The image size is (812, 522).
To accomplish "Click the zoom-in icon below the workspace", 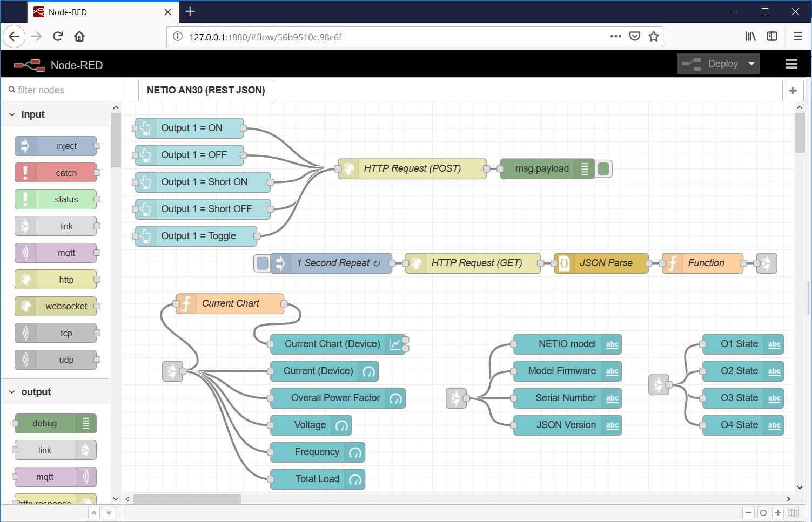I will (x=777, y=512).
